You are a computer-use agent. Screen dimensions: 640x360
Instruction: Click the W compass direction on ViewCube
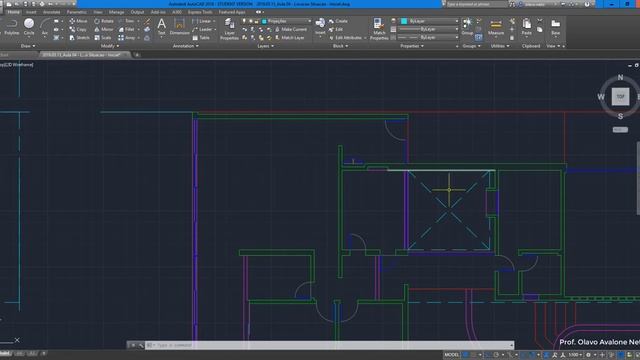pyautogui.click(x=600, y=97)
